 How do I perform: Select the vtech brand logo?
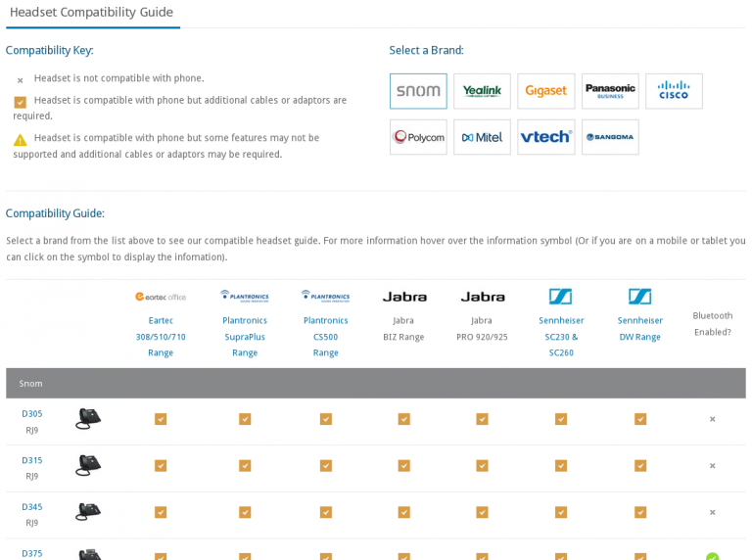(x=546, y=137)
